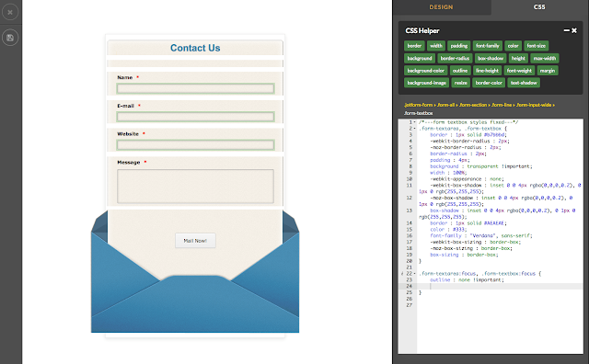Fold the rule block at line 22
Screen dimensions: 589x364
pos(414,274)
